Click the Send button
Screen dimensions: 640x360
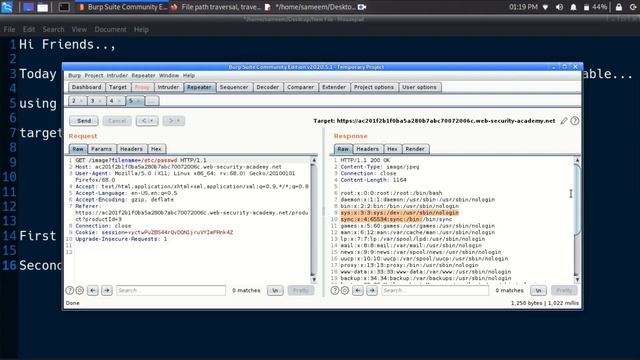[x=84, y=121]
